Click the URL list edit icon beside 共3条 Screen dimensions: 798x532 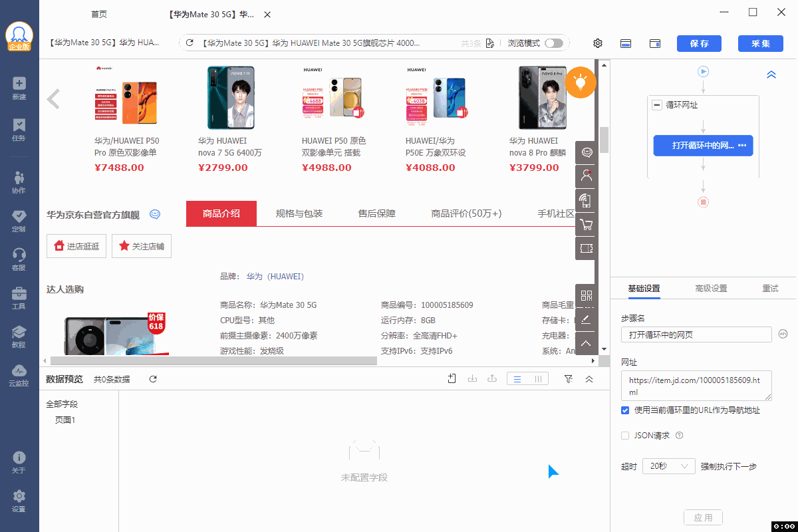point(490,43)
